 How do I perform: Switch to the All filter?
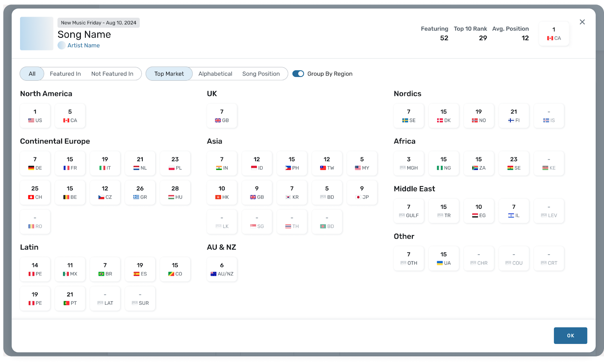pos(32,74)
